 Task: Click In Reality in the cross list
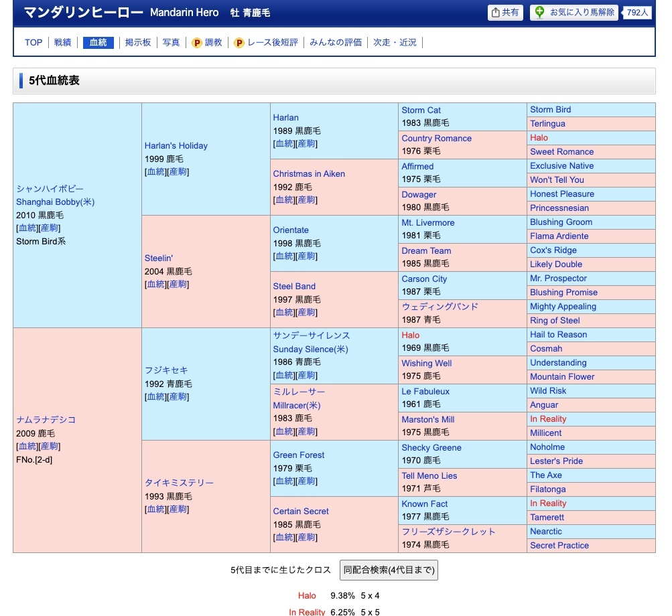pos(307,612)
